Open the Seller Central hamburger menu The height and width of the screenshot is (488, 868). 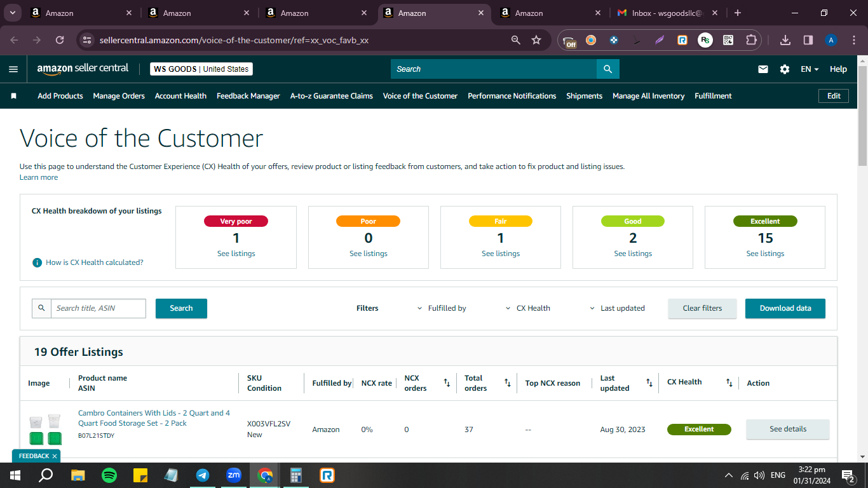(x=13, y=69)
